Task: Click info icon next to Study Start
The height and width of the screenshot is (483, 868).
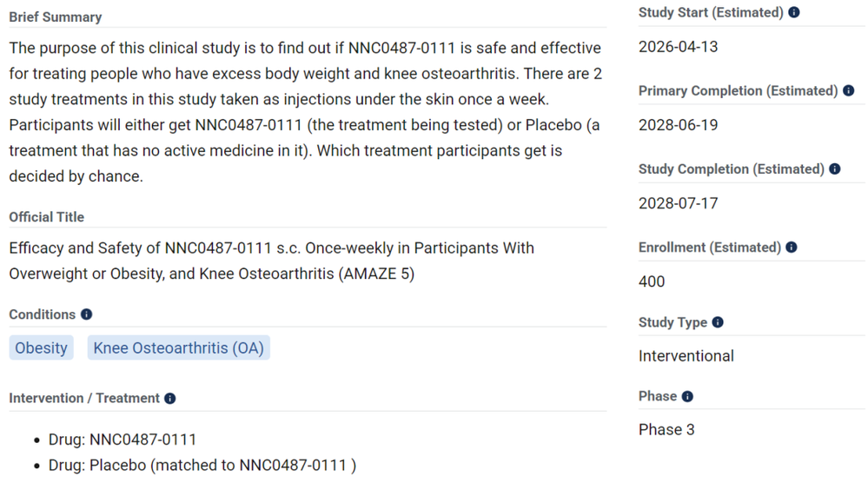Action: tap(794, 13)
